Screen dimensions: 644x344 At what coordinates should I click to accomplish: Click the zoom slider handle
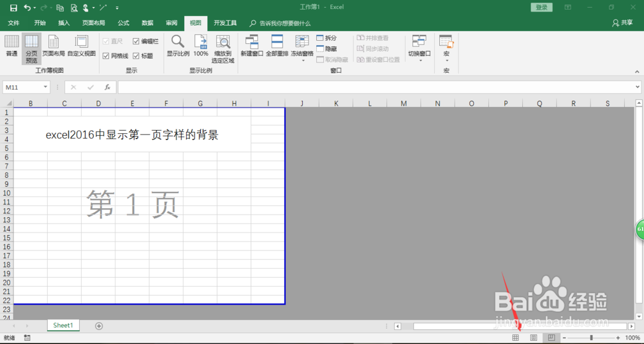(591, 338)
